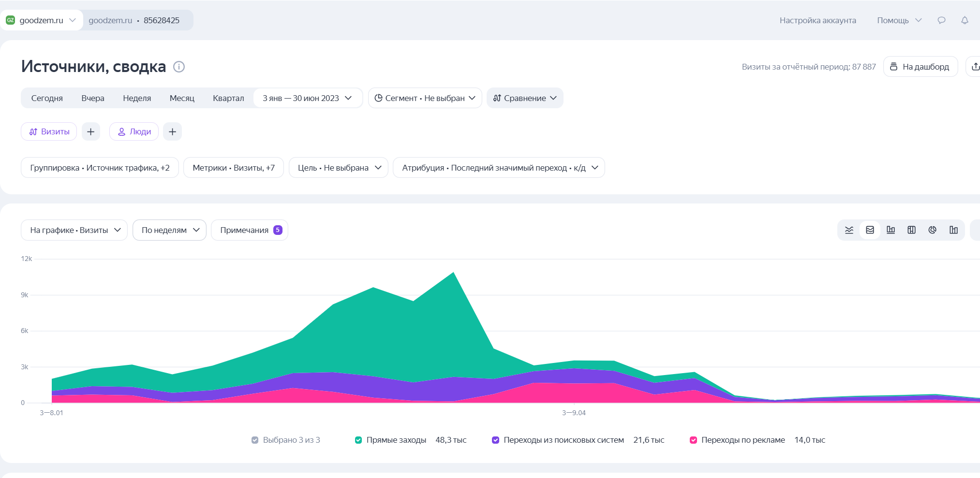Expand the Сегмент · Не выбран dropdown
The height and width of the screenshot is (478, 980).
[425, 98]
